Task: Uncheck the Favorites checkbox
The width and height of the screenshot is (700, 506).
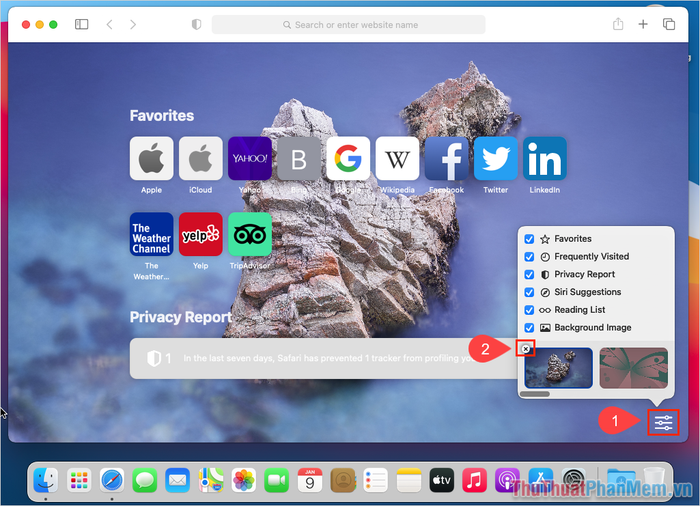Action: (529, 239)
